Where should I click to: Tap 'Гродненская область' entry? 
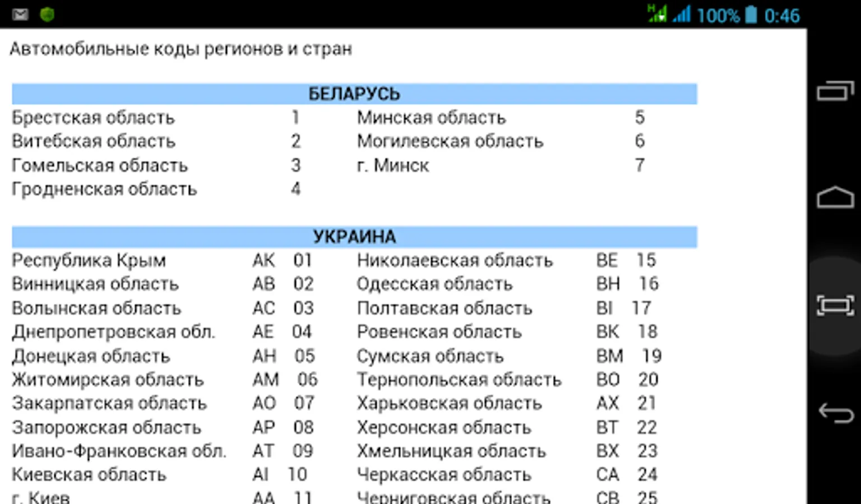click(104, 189)
